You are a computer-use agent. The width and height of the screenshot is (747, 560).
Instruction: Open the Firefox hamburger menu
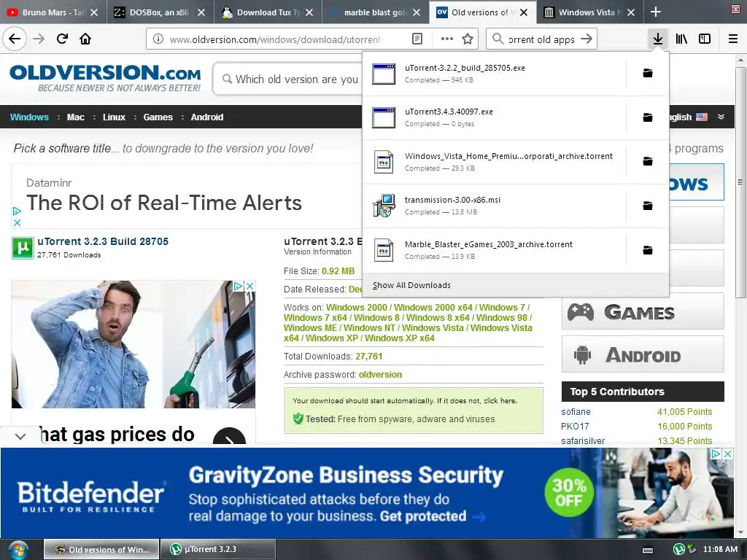[733, 39]
